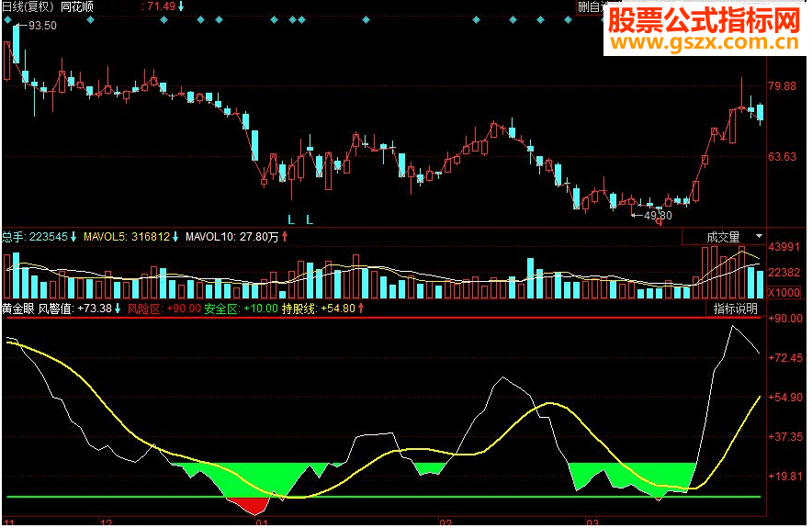Click the +90.00 indicator axis label
This screenshot has width=812, height=528.
(x=785, y=319)
